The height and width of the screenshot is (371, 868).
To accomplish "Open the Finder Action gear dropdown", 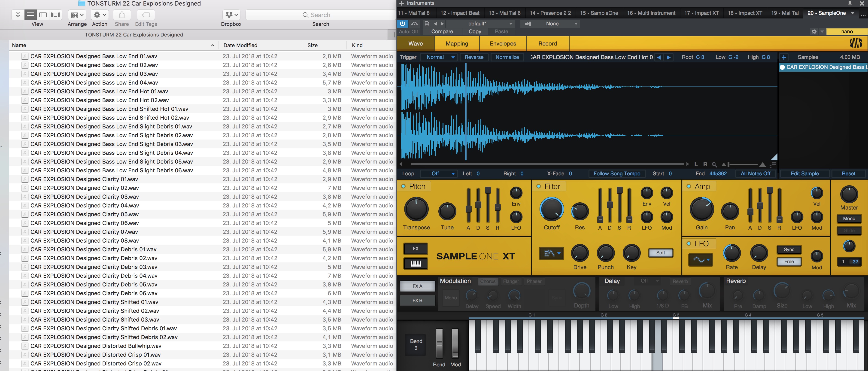I will (x=100, y=15).
